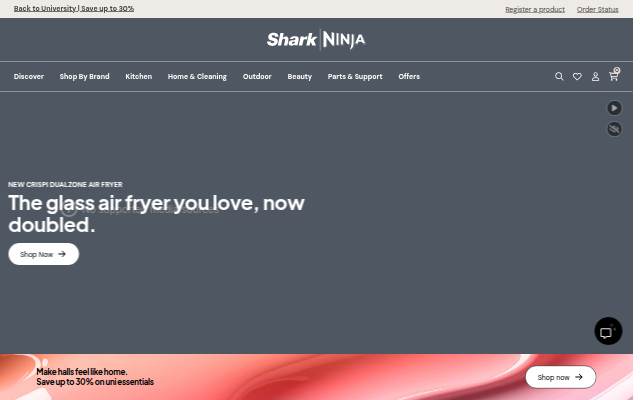This screenshot has height=400, width=640.
Task: Click 'Make halls feel like home.' text
Action: 82,371
